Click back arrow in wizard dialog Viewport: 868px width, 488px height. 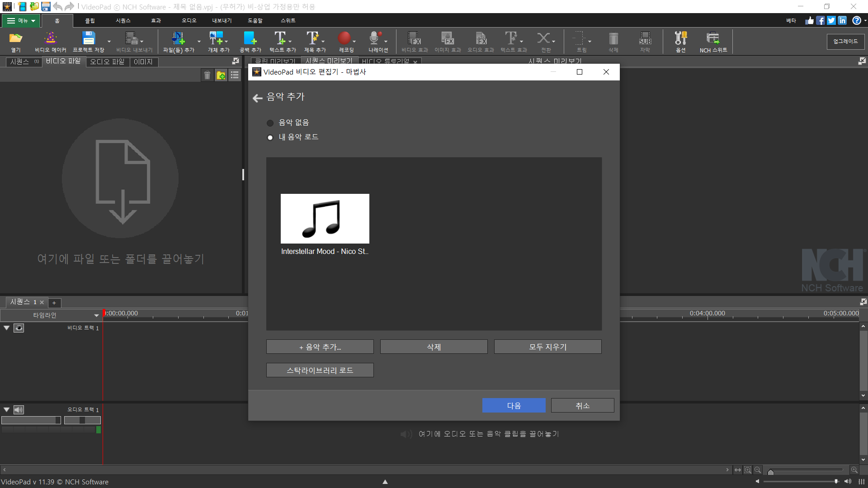(x=258, y=98)
